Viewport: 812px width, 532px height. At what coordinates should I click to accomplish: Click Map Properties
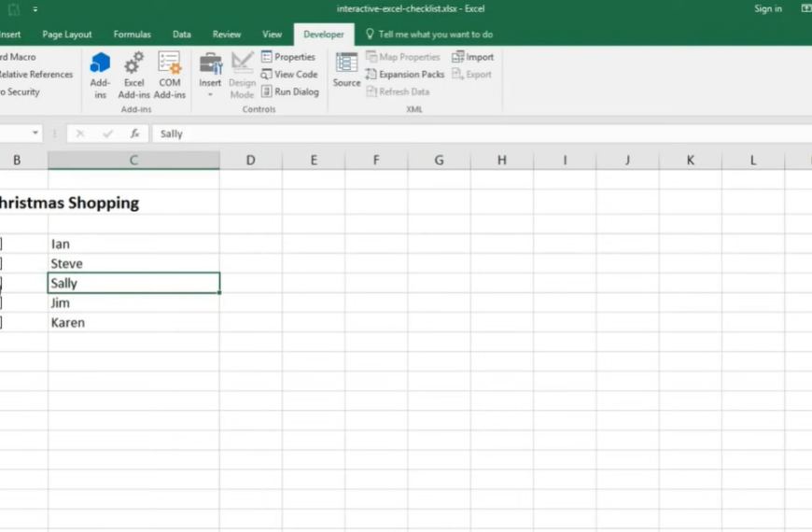click(403, 57)
